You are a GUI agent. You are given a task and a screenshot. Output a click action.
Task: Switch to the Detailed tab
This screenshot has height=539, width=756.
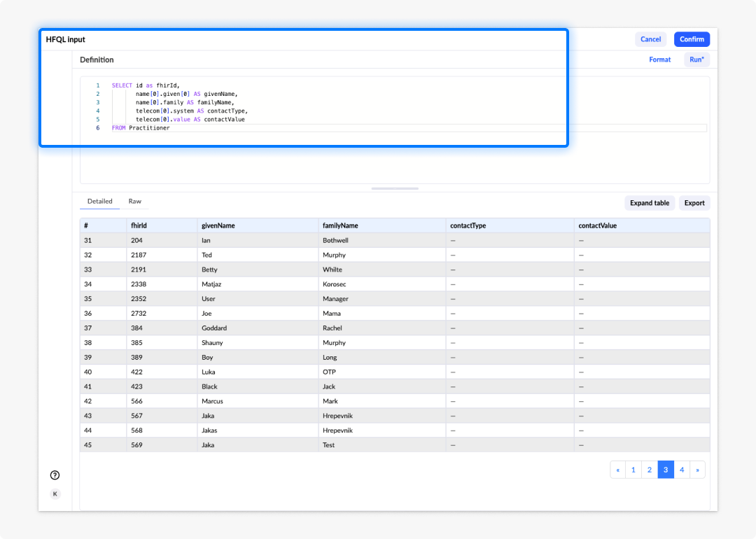[x=100, y=201]
